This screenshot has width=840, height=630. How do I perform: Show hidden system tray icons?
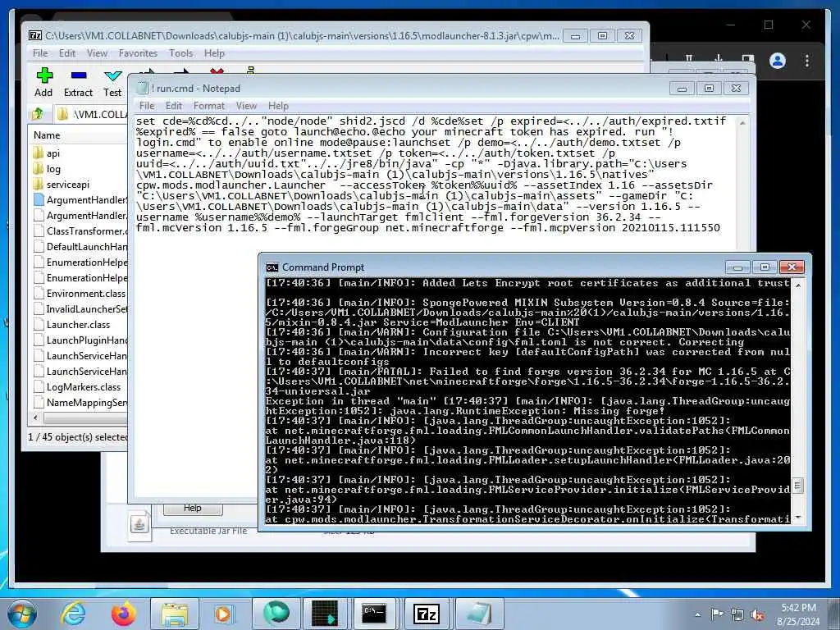point(697,614)
